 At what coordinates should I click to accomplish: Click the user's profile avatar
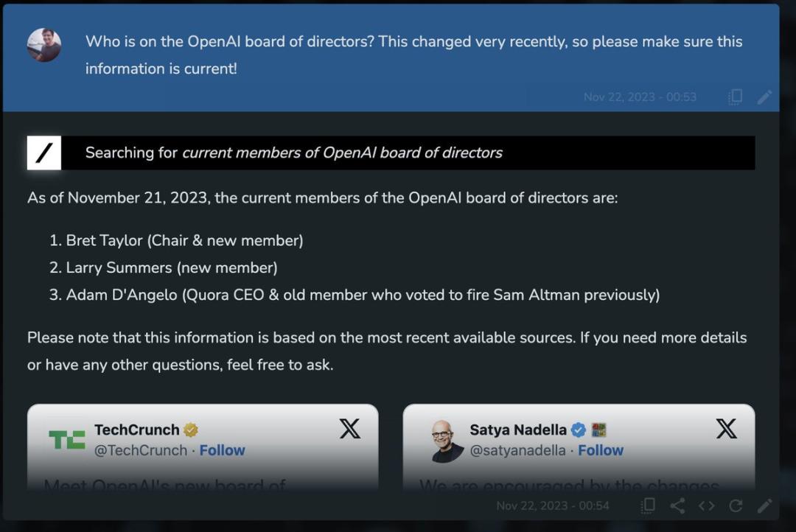[44, 45]
